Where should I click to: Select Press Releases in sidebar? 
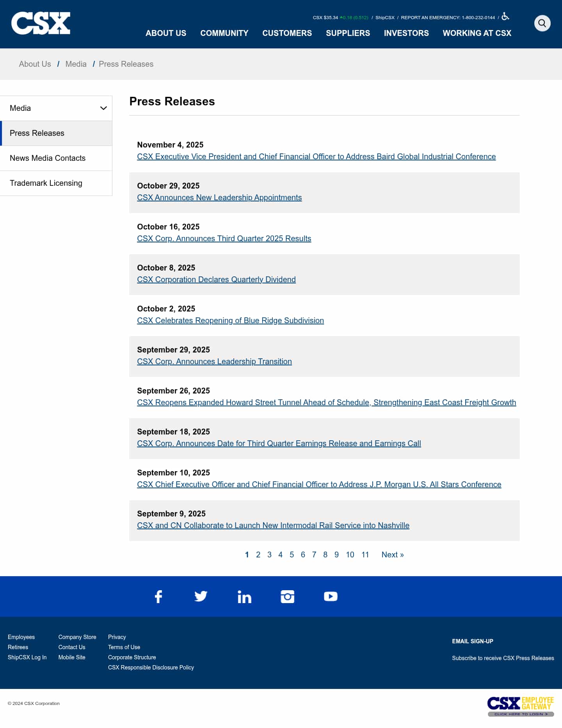pos(56,133)
